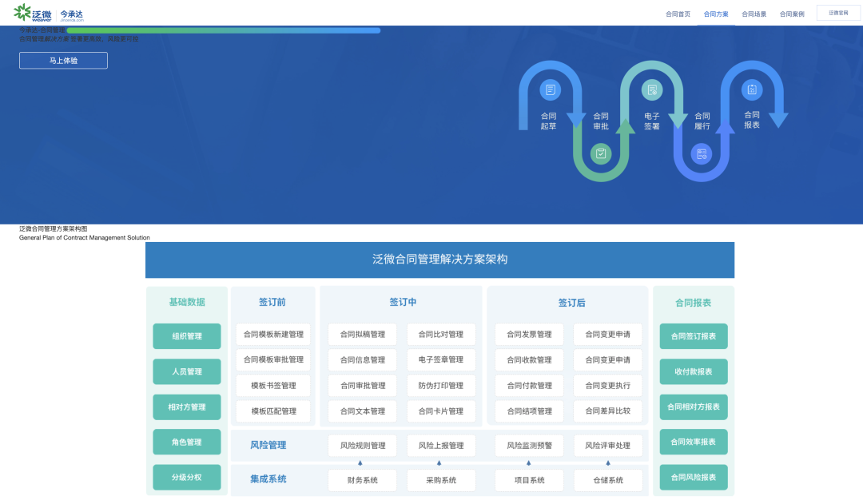The width and height of the screenshot is (863, 504).
Task: Click the 合同文本管理 cell
Action: coord(362,411)
